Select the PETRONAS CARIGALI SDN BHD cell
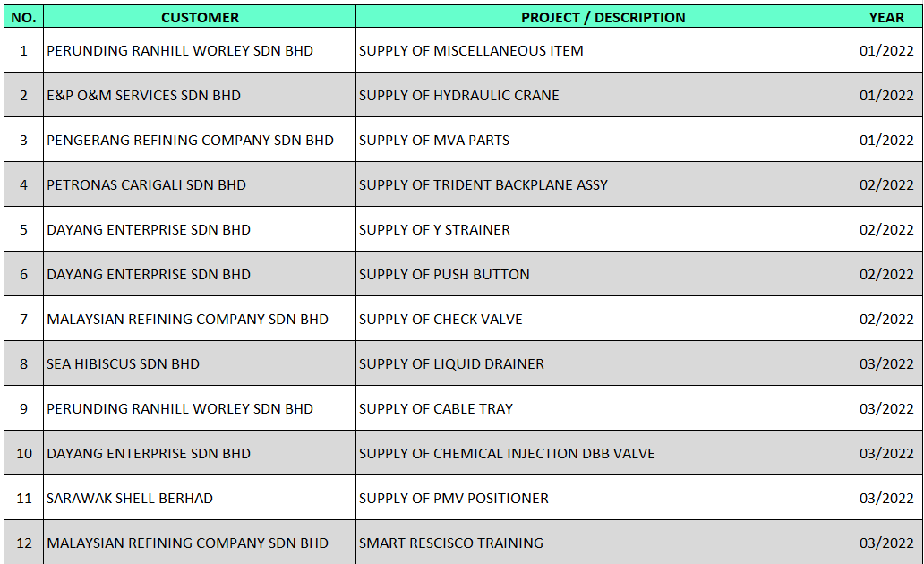The width and height of the screenshot is (924, 564). (x=146, y=185)
